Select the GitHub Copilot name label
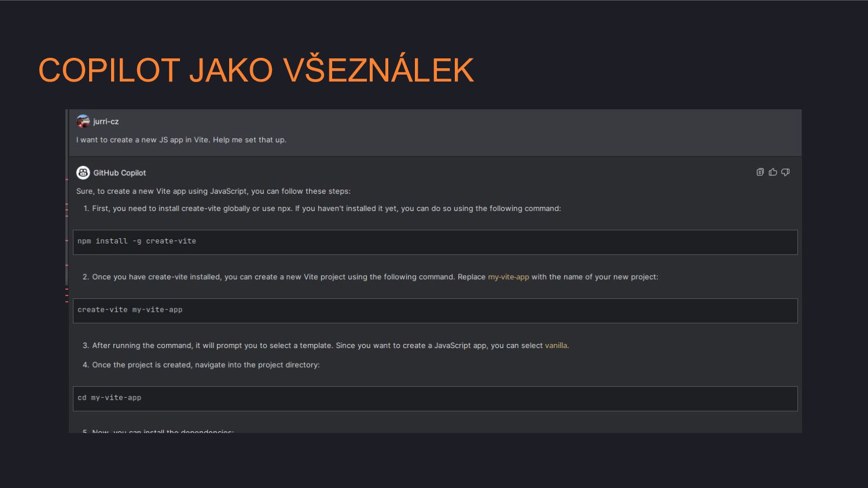 click(x=120, y=173)
